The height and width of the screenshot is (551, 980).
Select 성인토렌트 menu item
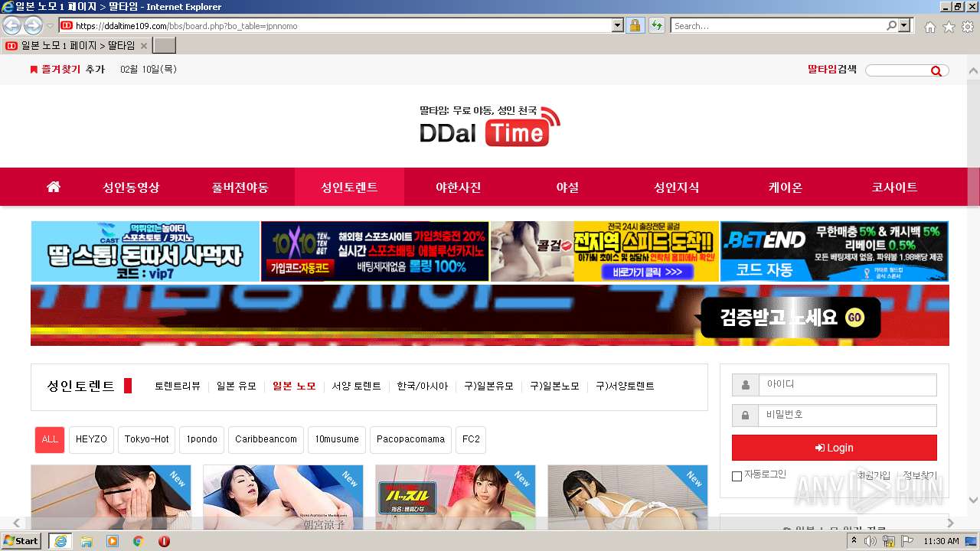(x=349, y=187)
